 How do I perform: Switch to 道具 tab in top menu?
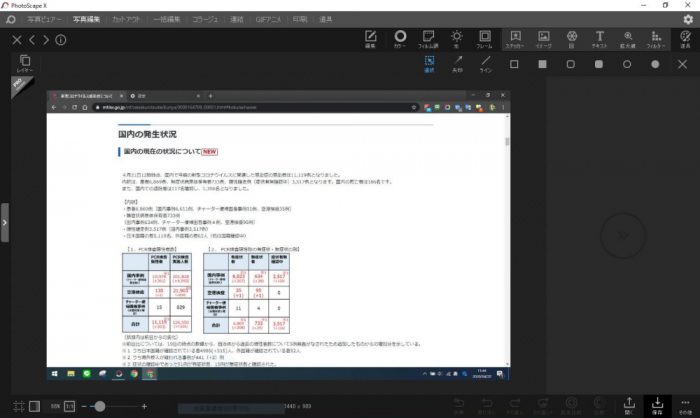click(325, 20)
